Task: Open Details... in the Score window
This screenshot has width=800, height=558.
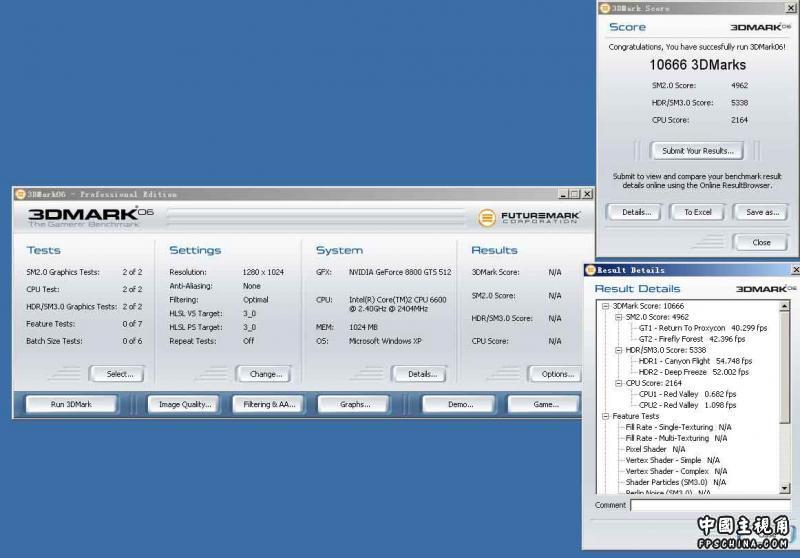Action: 635,212
